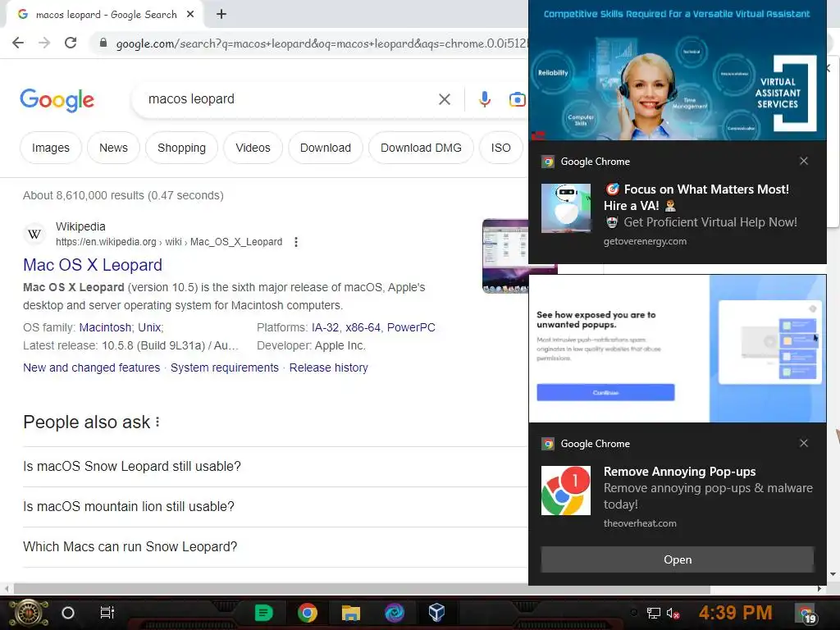Open Cortana circle search on taskbar
The height and width of the screenshot is (630, 840).
(68, 612)
